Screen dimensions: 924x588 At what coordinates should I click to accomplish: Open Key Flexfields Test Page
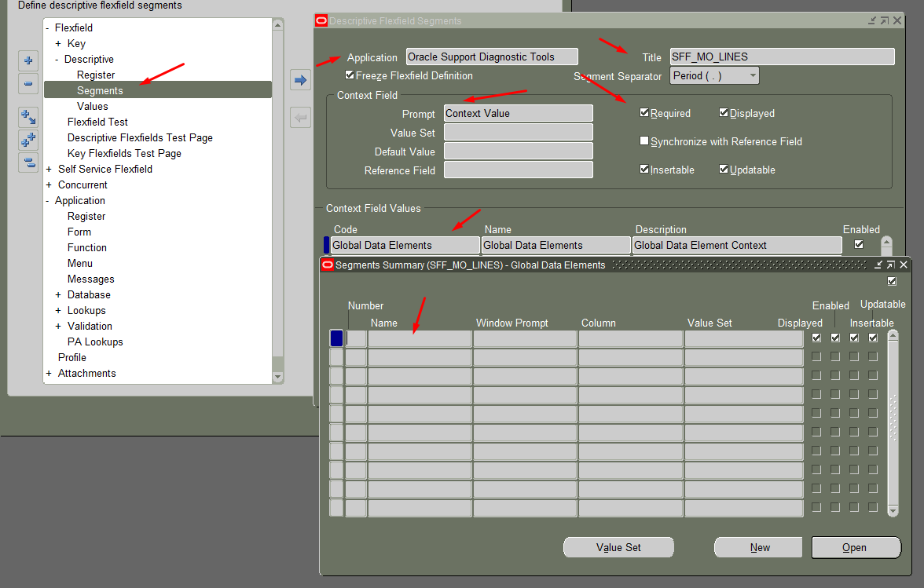coord(124,154)
